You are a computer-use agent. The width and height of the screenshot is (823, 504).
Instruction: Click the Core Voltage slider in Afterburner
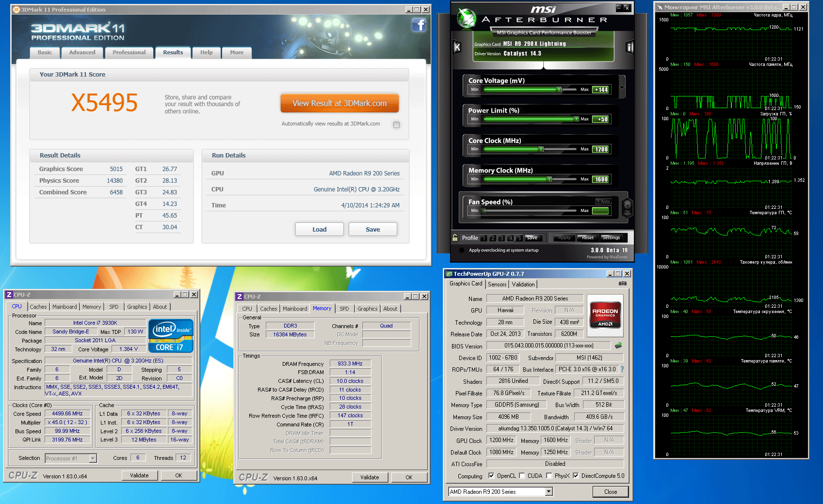(530, 90)
